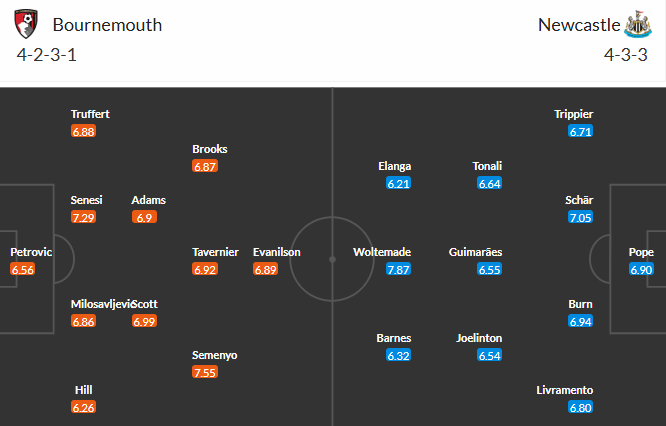Click Schär's 7.05 rating badge
This screenshot has height=426, width=666.
[x=580, y=217]
